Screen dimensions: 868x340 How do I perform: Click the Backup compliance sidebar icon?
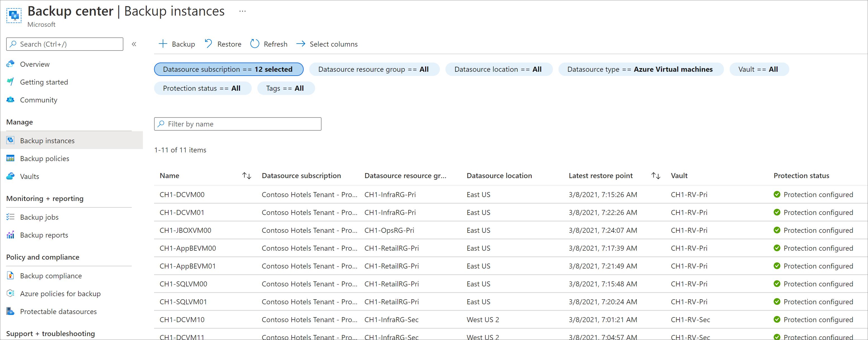(x=10, y=275)
